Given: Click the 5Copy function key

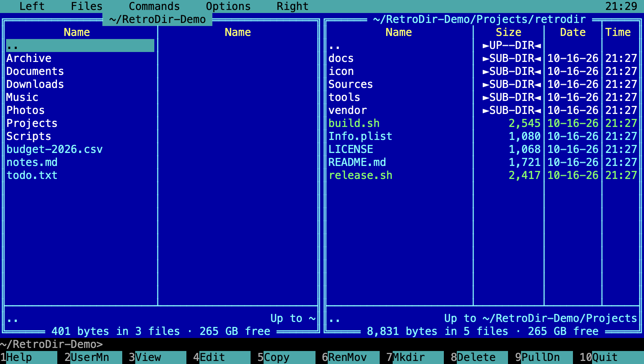Looking at the screenshot, I should point(286,357).
